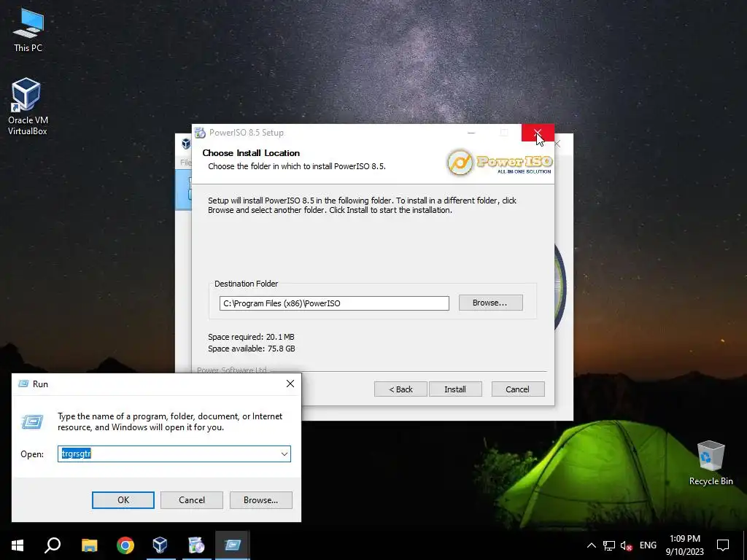
Task: Open network status tray icon
Action: click(609, 545)
